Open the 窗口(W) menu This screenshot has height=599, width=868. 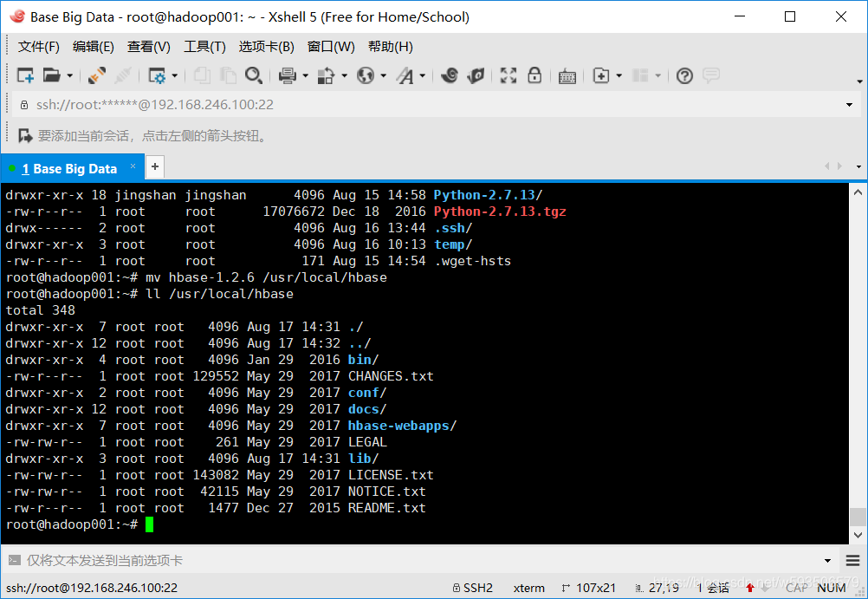[x=331, y=47]
